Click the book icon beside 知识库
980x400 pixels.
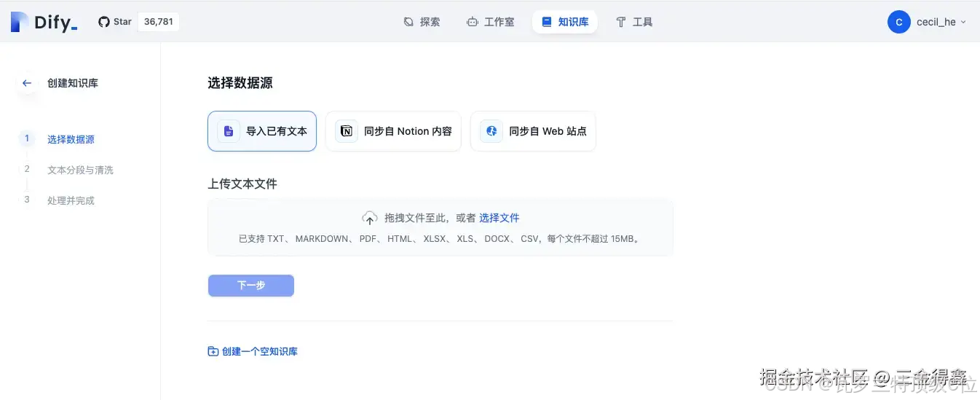tap(547, 22)
